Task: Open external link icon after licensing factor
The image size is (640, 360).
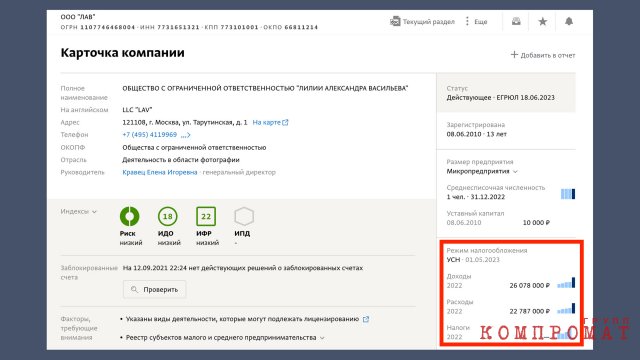Action: point(366,319)
